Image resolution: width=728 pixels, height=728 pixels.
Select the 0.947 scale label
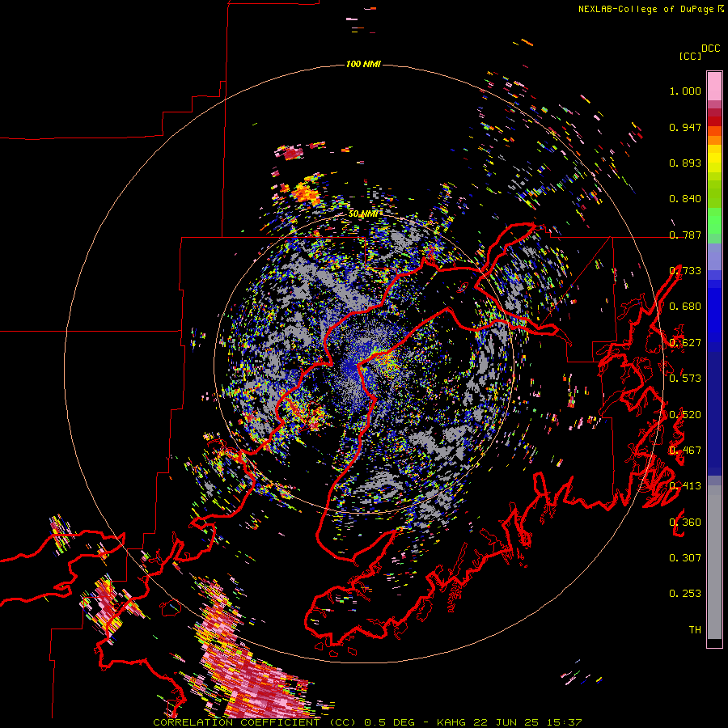685,127
